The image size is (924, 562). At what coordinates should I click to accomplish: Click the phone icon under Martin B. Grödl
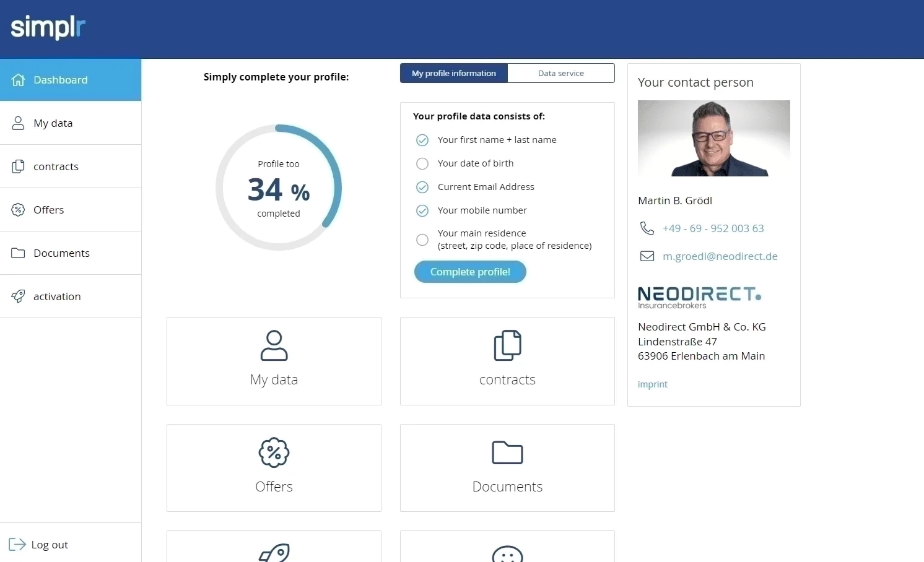point(647,228)
